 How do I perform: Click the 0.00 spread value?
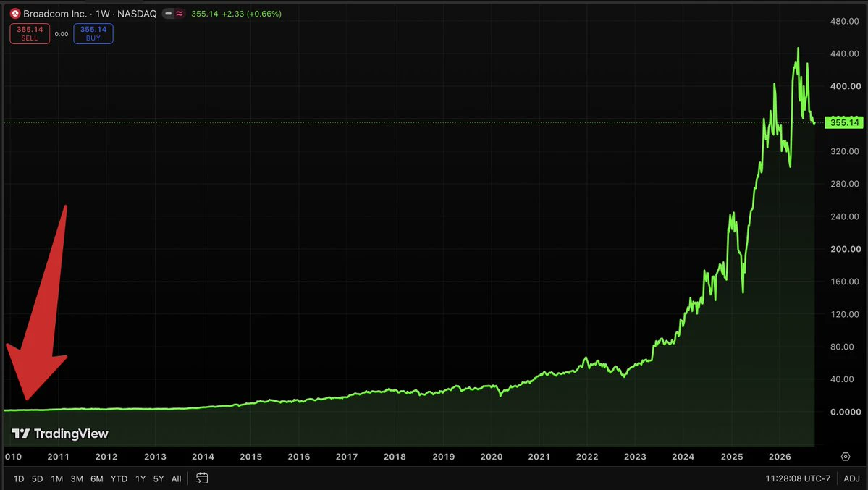(x=62, y=34)
